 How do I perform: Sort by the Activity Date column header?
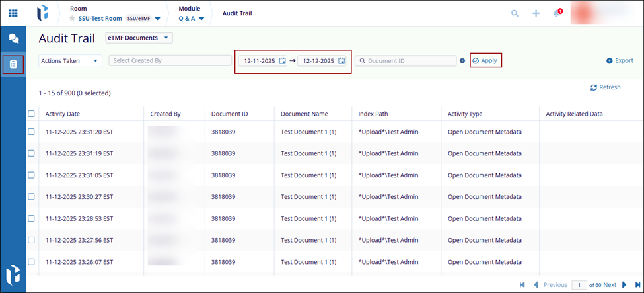click(x=63, y=114)
